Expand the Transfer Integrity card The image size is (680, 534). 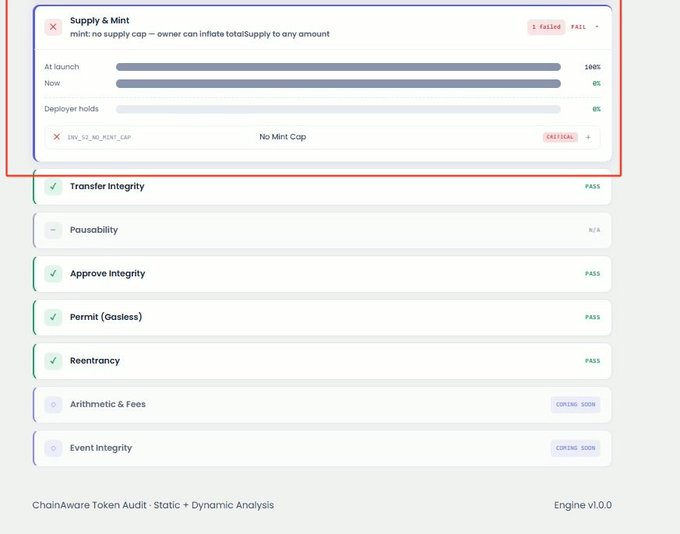322,187
